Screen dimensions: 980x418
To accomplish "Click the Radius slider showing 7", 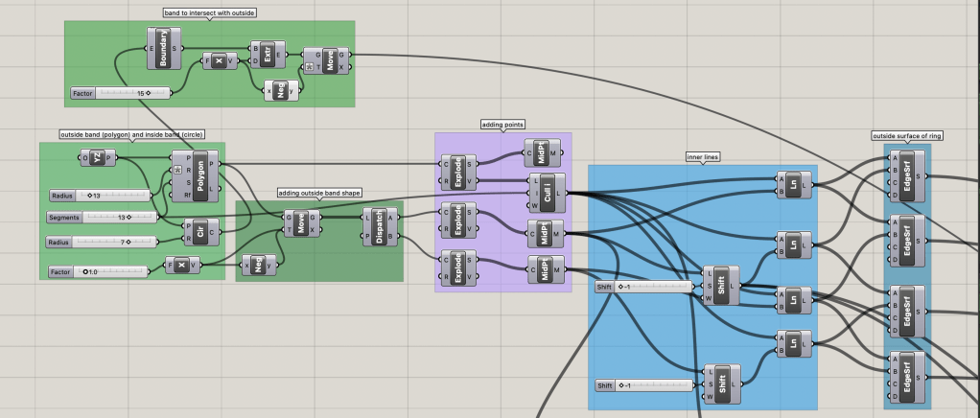I will point(101,242).
